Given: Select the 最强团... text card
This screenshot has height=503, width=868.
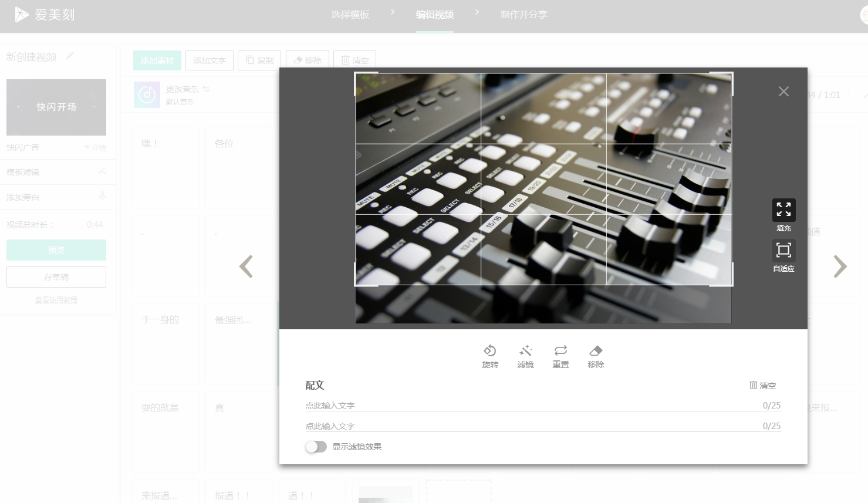Looking at the screenshot, I should (x=238, y=343).
